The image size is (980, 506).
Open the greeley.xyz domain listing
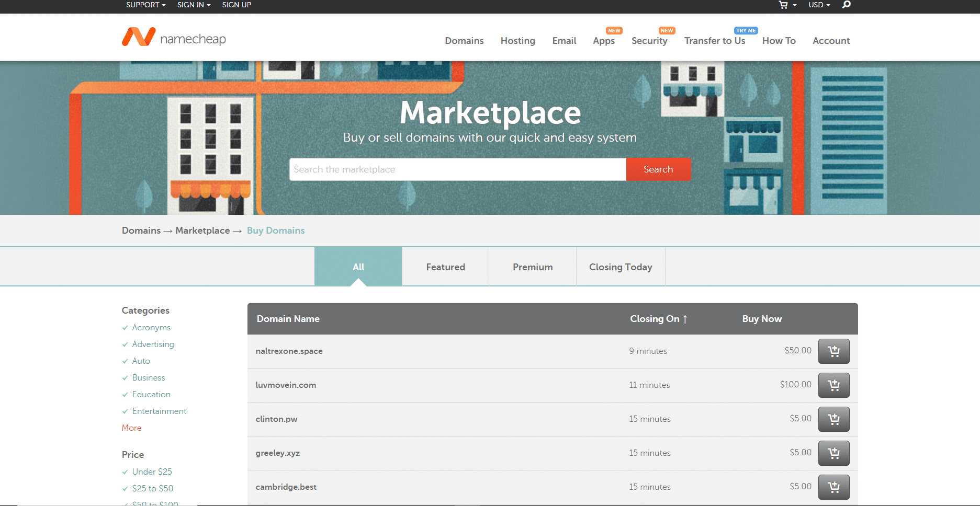click(x=277, y=453)
